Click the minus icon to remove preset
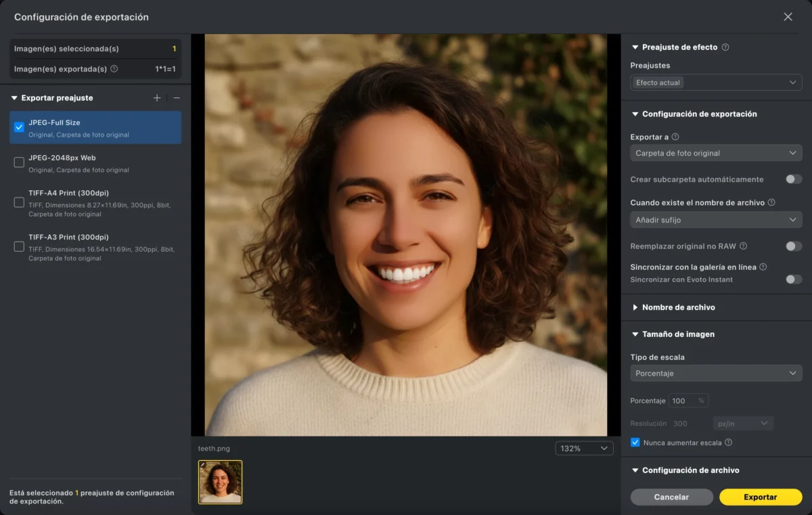This screenshot has width=812, height=515. (177, 98)
